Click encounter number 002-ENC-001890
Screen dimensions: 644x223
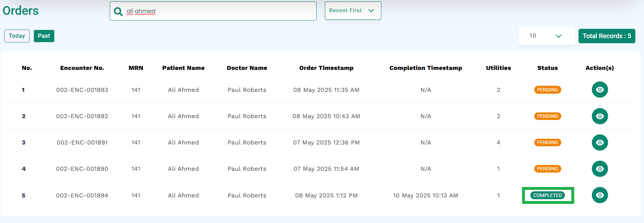pyautogui.click(x=82, y=169)
